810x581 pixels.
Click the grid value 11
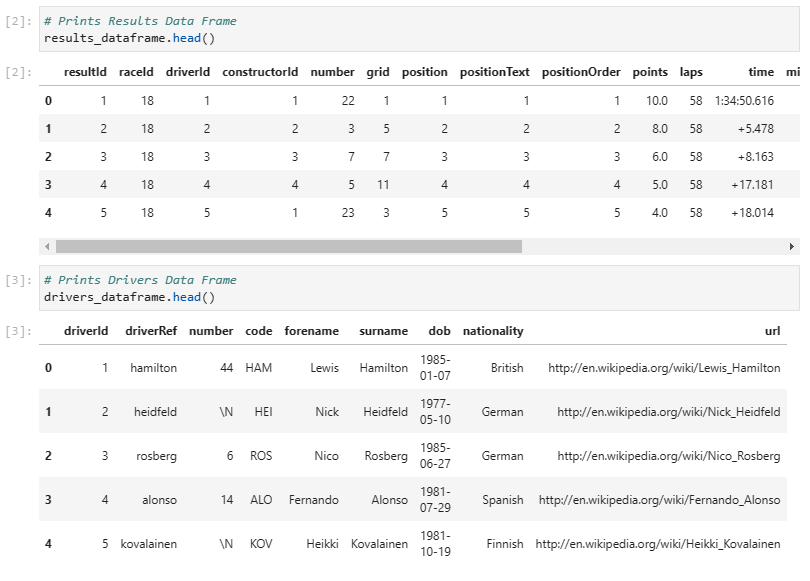pyautogui.click(x=383, y=184)
